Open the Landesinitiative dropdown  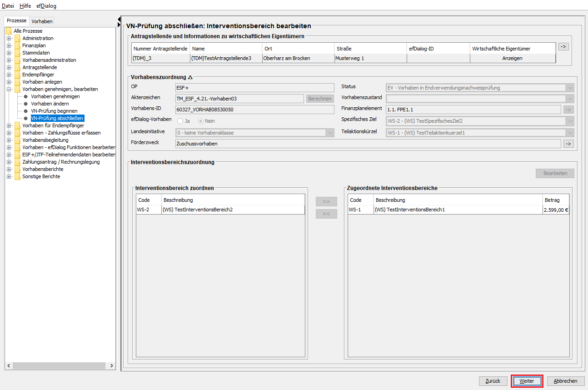pos(330,133)
